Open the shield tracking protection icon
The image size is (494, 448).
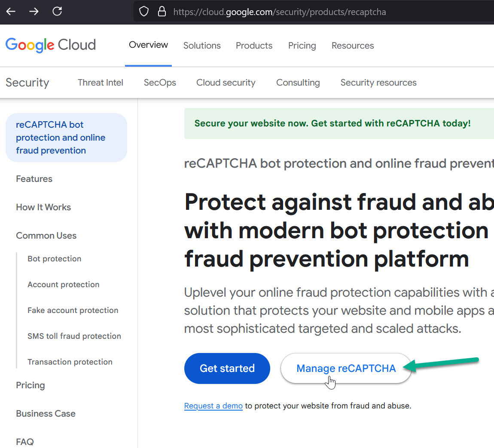(144, 12)
